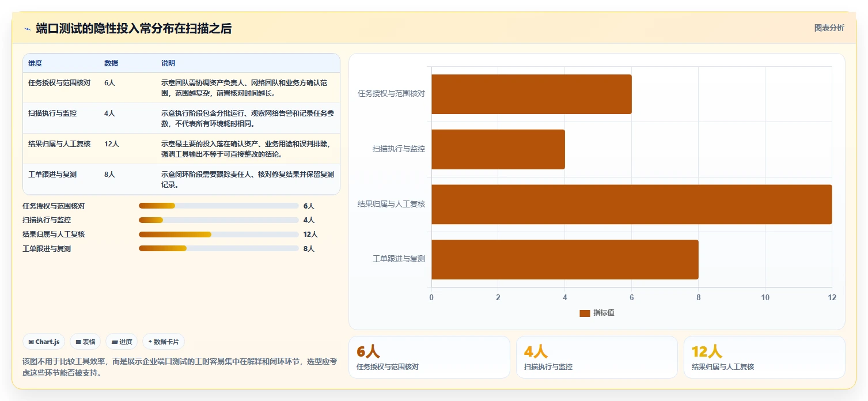Viewport: 868px width, 401px height.
Task: Click the 8人 value beside the progress bar
Action: [x=309, y=249]
